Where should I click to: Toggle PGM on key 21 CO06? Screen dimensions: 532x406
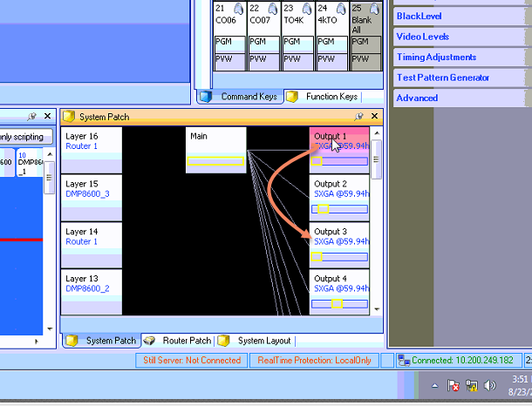click(230, 42)
